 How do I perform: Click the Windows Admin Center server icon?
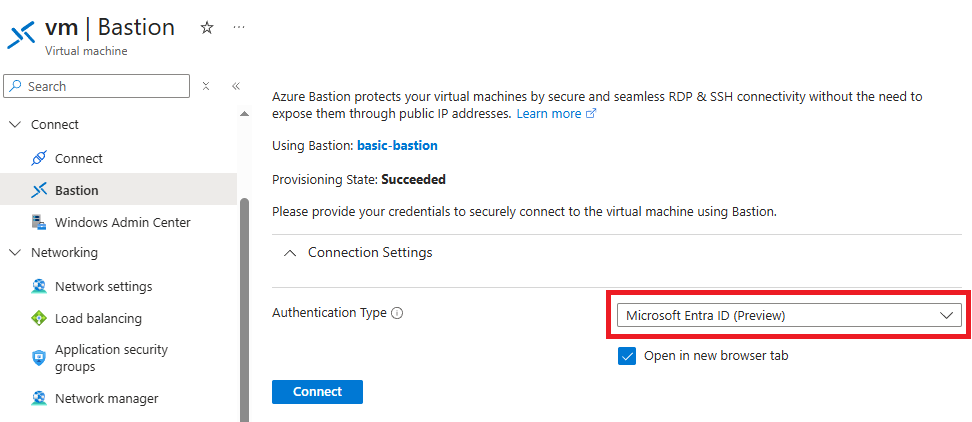click(x=38, y=222)
